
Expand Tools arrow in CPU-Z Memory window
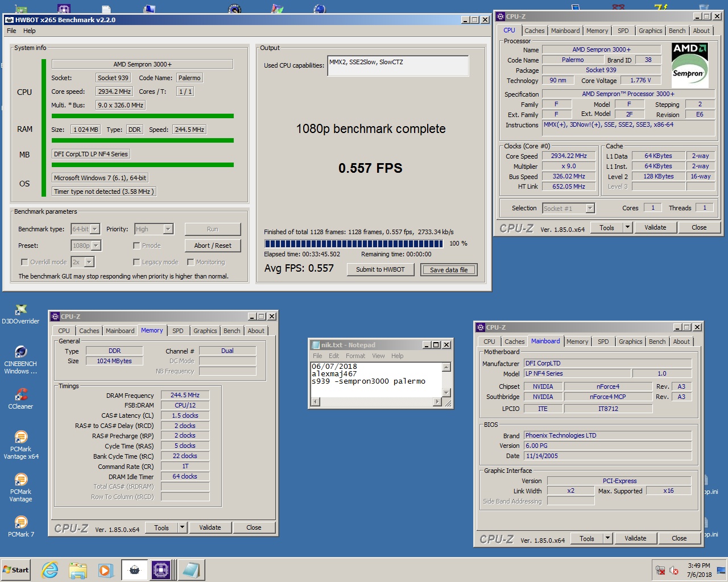(182, 527)
